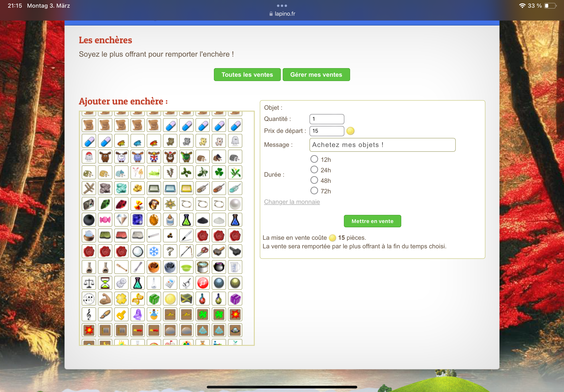Select the question mark item

click(x=170, y=251)
